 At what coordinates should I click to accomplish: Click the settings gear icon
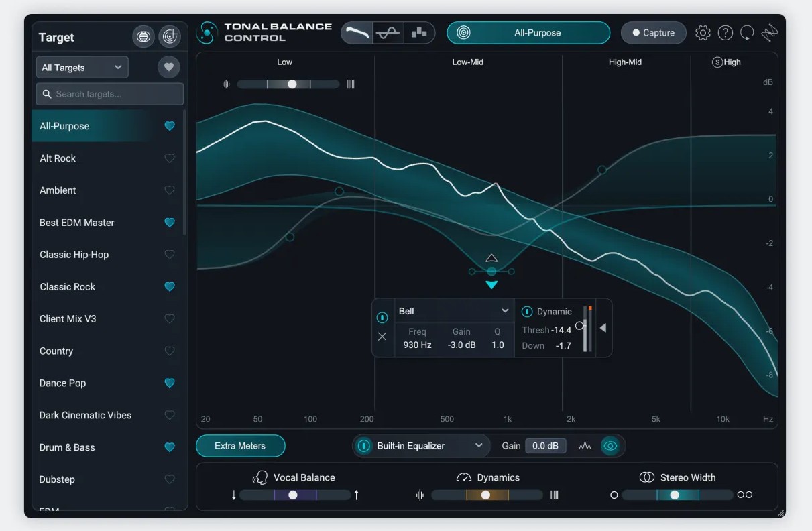pyautogui.click(x=703, y=33)
